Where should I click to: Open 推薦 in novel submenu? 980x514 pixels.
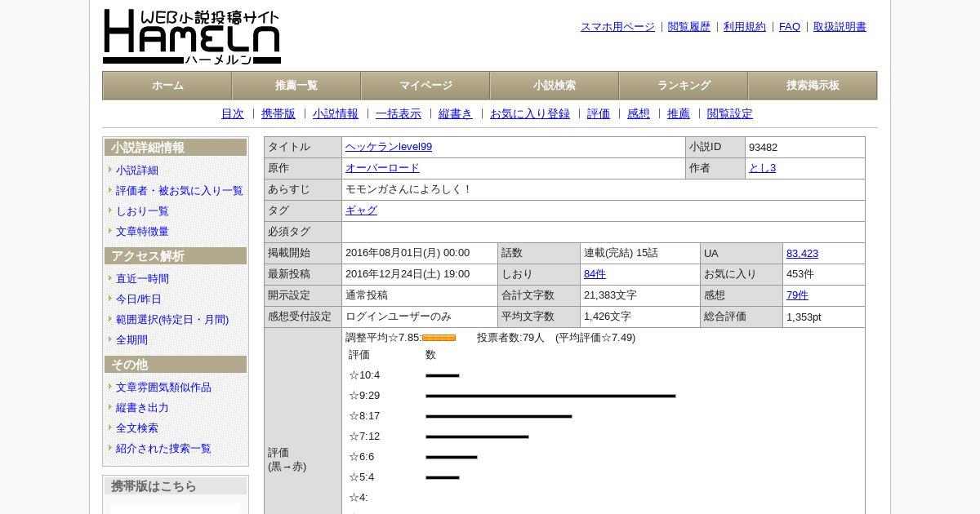[679, 114]
